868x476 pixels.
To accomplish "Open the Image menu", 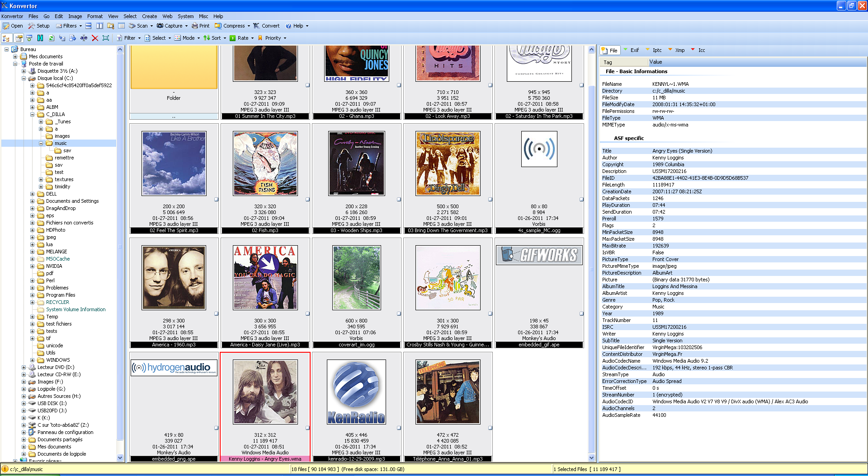I will click(x=75, y=16).
